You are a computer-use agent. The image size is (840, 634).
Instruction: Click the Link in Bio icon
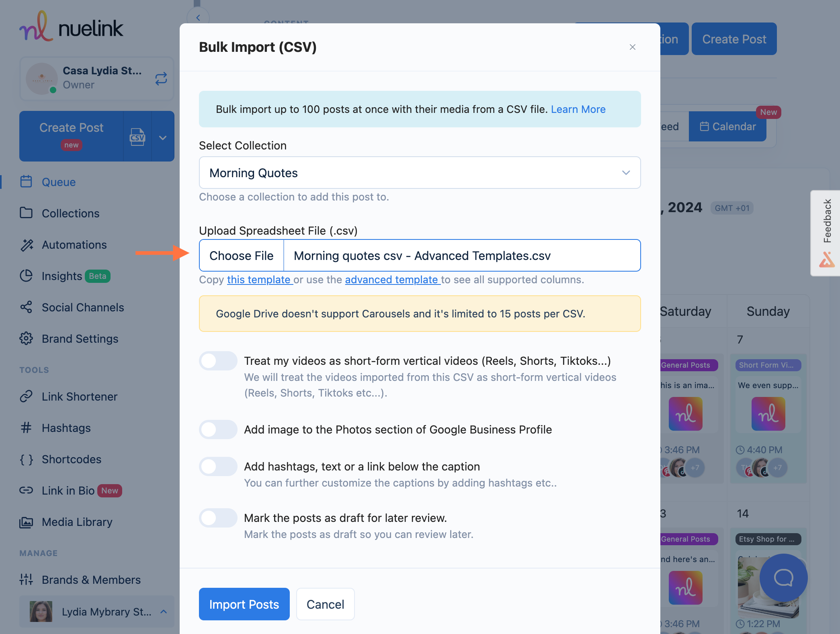point(26,490)
